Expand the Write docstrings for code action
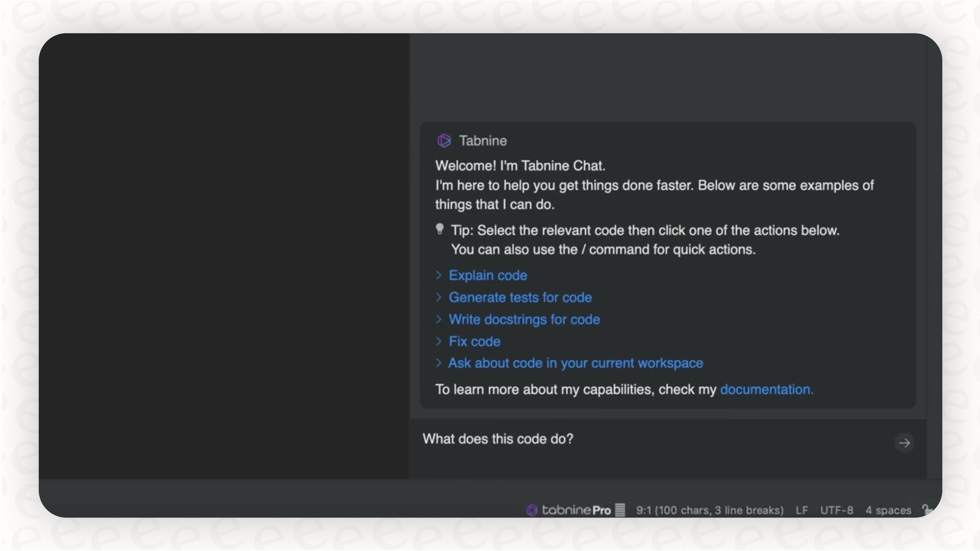 (523, 320)
